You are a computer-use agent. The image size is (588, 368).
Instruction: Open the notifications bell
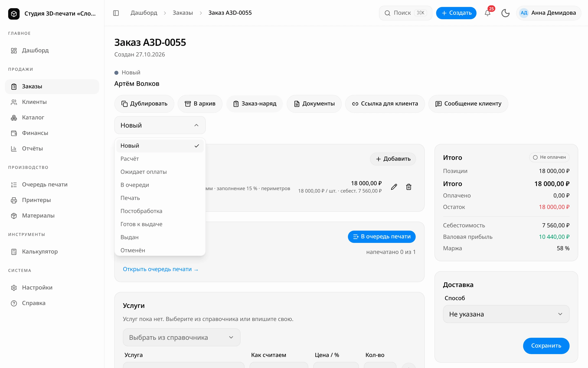click(487, 13)
